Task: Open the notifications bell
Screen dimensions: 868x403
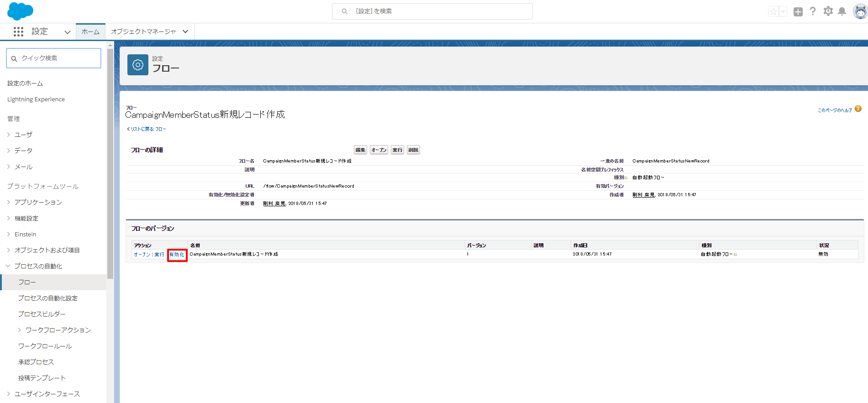Action: (x=842, y=11)
